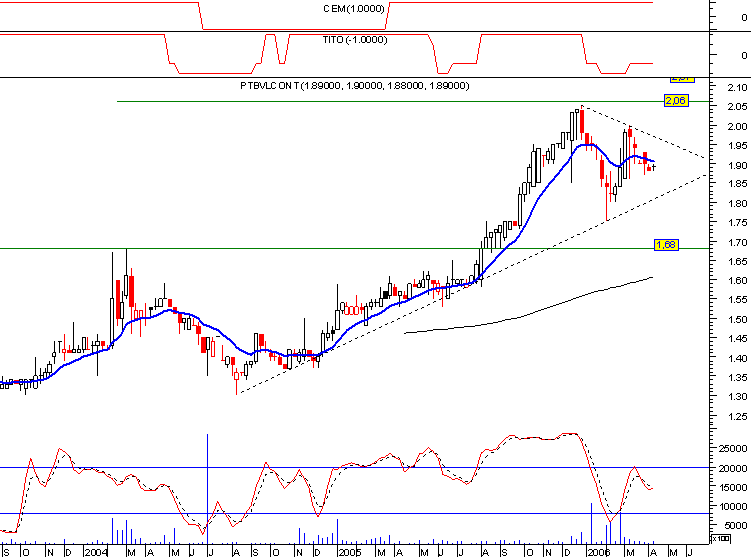Click the 1.60 price axis value

(x=737, y=281)
